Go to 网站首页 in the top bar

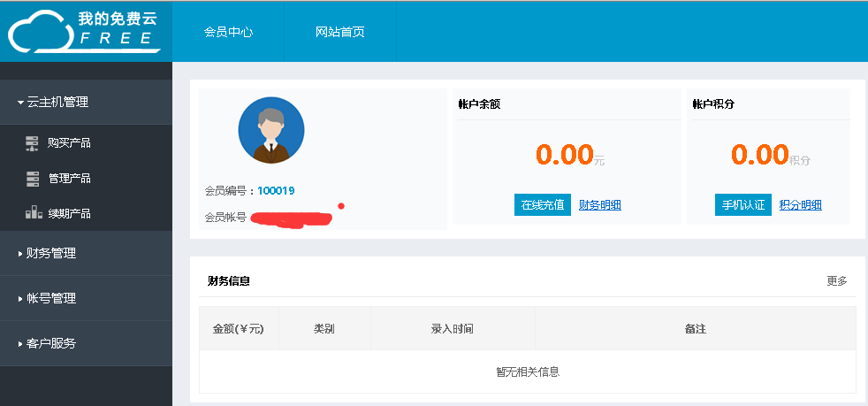pos(340,32)
